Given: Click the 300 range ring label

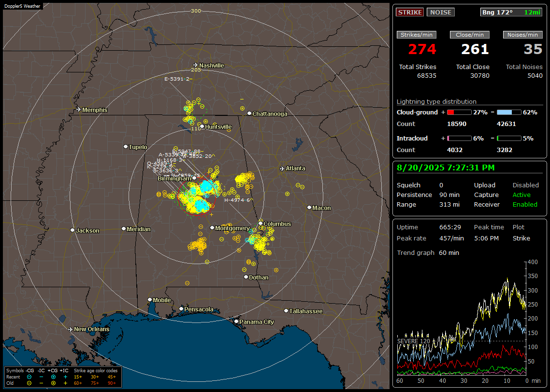Looking at the screenshot, I should click(196, 11).
